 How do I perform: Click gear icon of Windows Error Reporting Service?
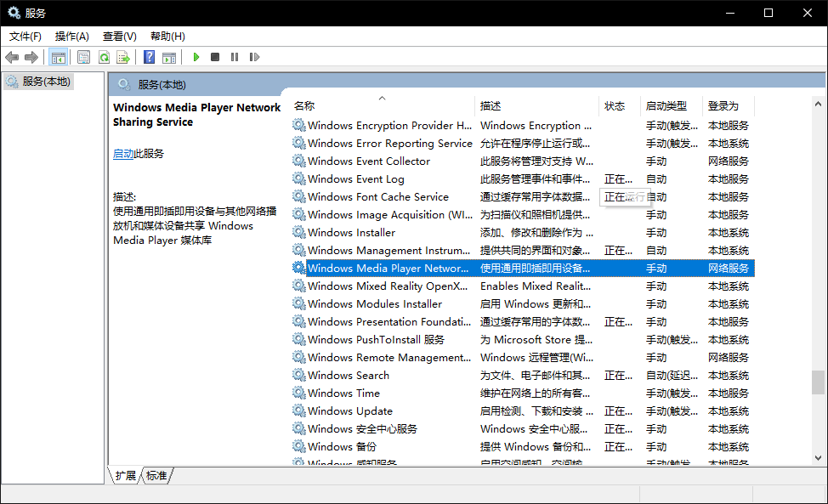[299, 143]
